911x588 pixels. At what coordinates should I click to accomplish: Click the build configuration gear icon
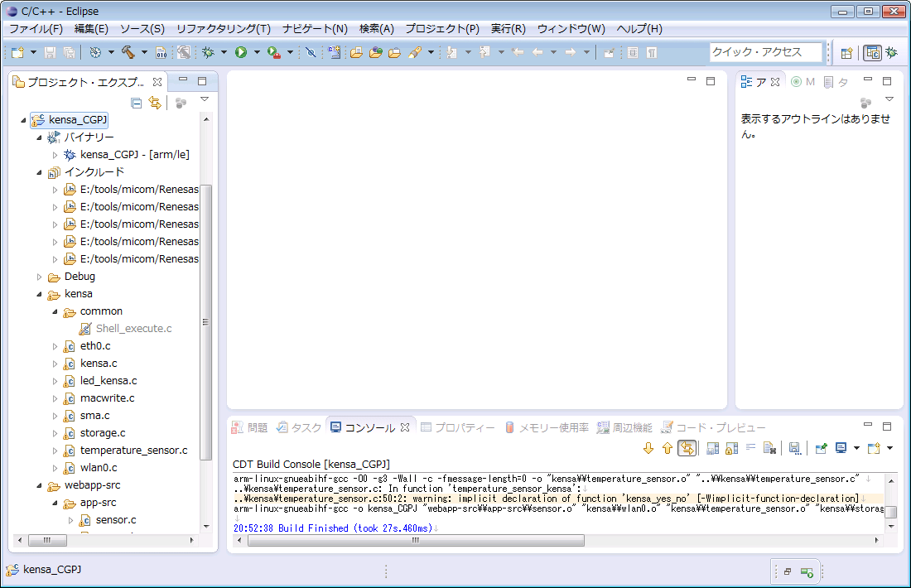coord(96,52)
